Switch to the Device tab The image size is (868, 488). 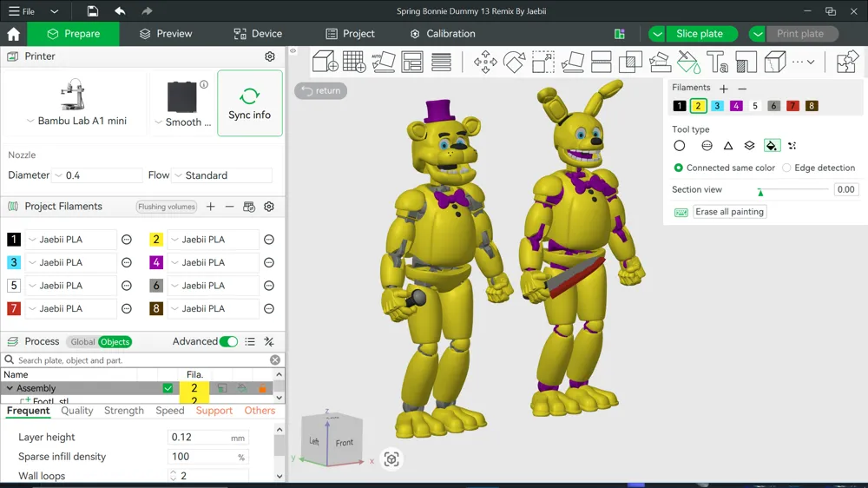(x=258, y=34)
